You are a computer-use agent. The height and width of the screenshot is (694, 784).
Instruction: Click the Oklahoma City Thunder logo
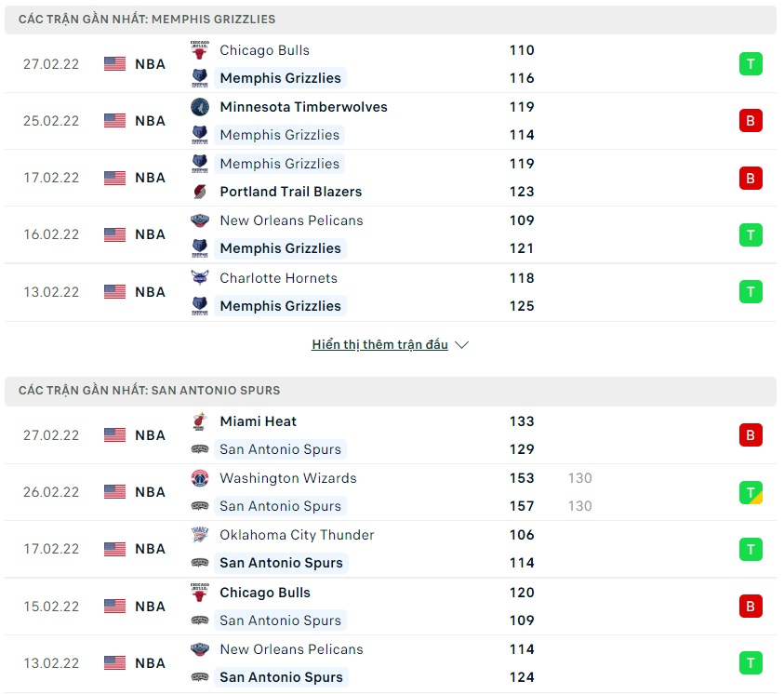point(200,535)
